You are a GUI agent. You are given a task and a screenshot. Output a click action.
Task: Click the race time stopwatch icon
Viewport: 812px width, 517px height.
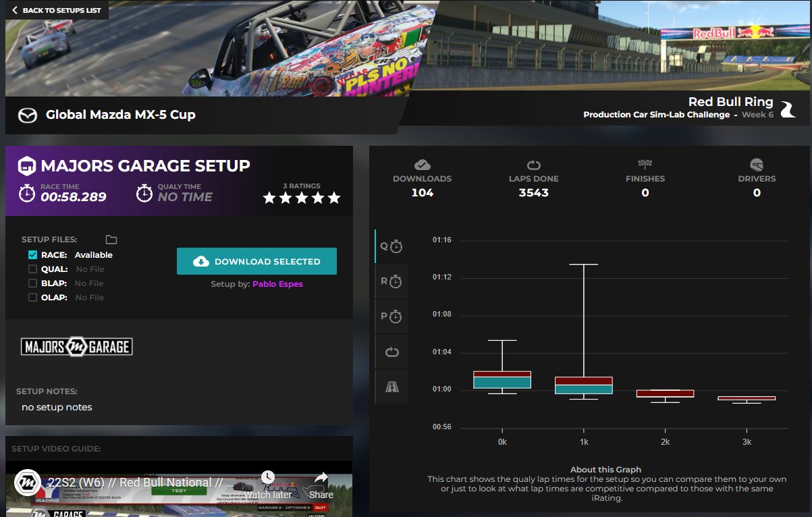pyautogui.click(x=26, y=193)
